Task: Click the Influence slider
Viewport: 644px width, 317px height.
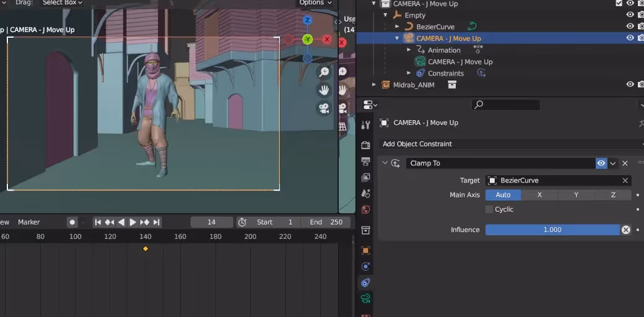Action: click(552, 230)
